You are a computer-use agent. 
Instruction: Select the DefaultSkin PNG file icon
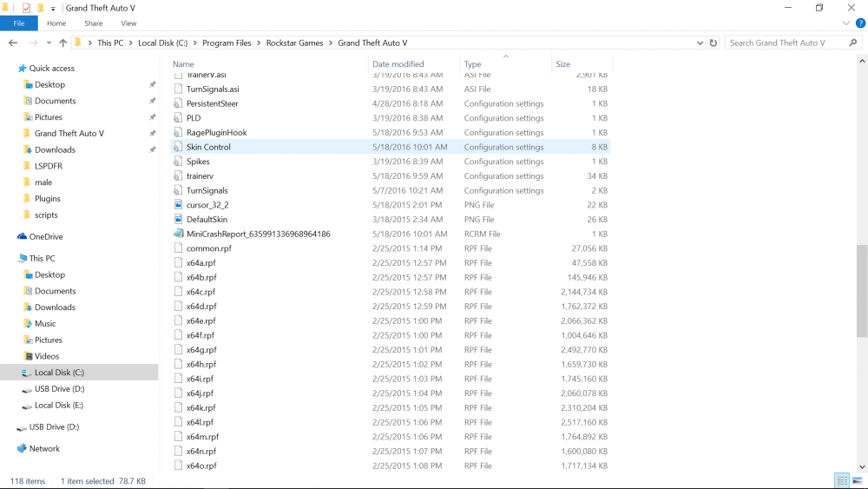coord(178,219)
